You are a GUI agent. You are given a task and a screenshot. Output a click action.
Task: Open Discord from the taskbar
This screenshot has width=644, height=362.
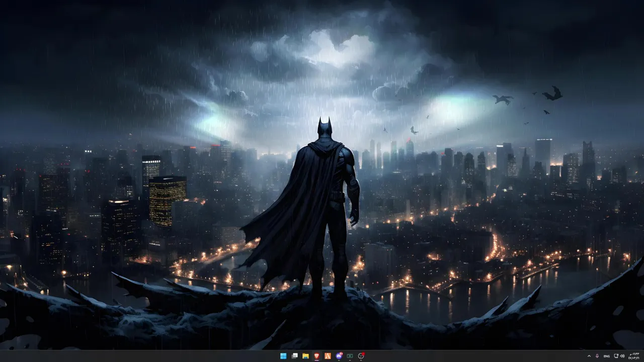coord(339,356)
